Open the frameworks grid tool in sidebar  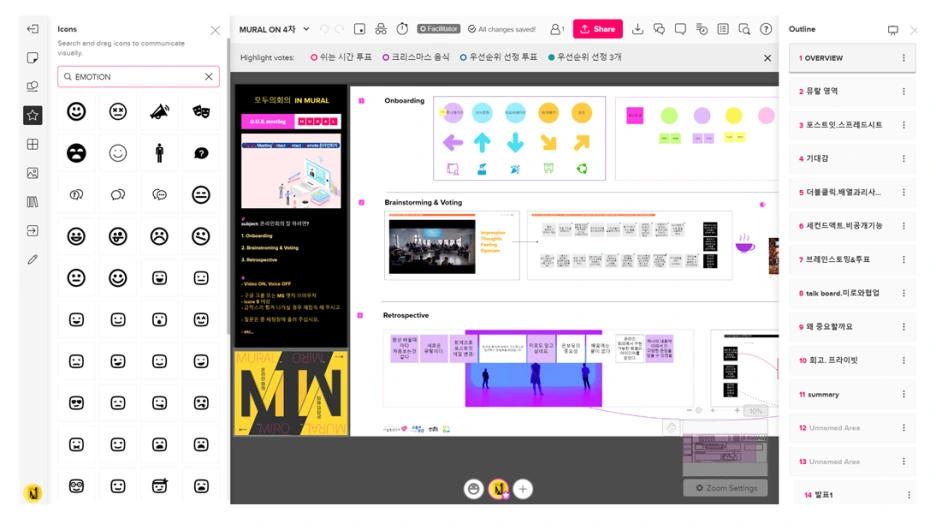click(33, 144)
